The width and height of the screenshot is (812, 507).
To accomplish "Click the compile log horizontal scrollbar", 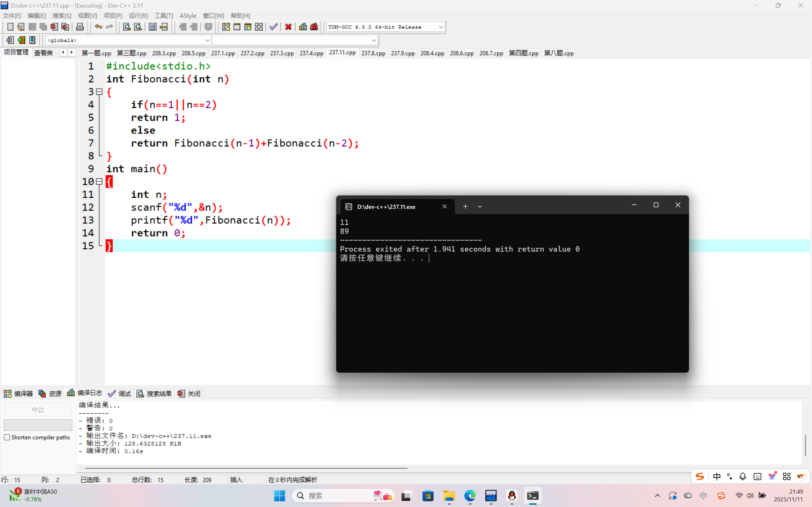I will coord(246,468).
